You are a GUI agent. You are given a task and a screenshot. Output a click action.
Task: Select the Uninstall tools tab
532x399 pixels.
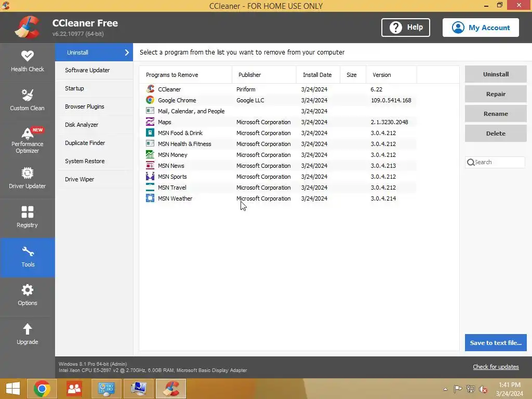[x=94, y=52]
